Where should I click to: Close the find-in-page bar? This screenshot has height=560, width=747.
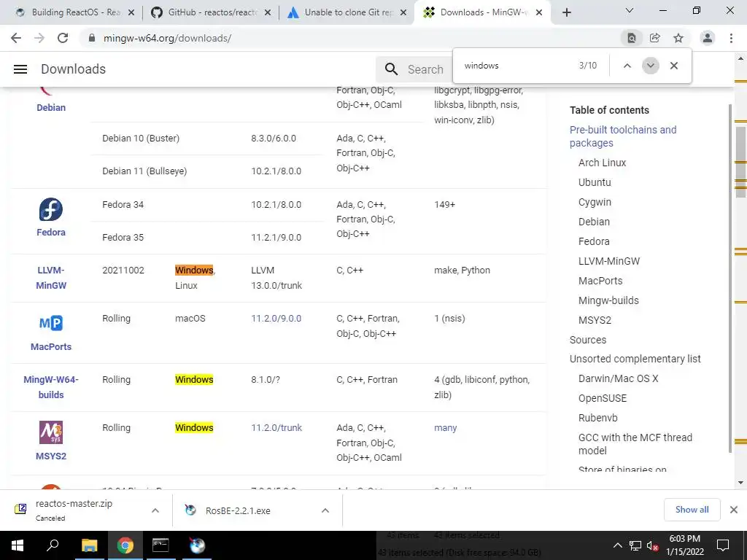point(673,66)
